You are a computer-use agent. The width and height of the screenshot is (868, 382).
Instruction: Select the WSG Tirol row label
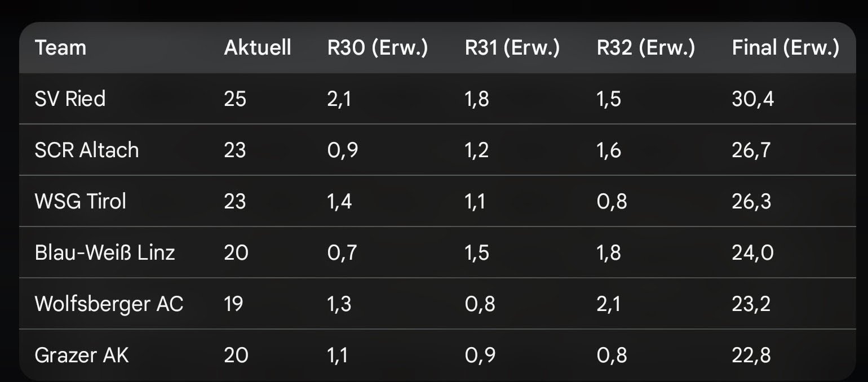point(80,201)
